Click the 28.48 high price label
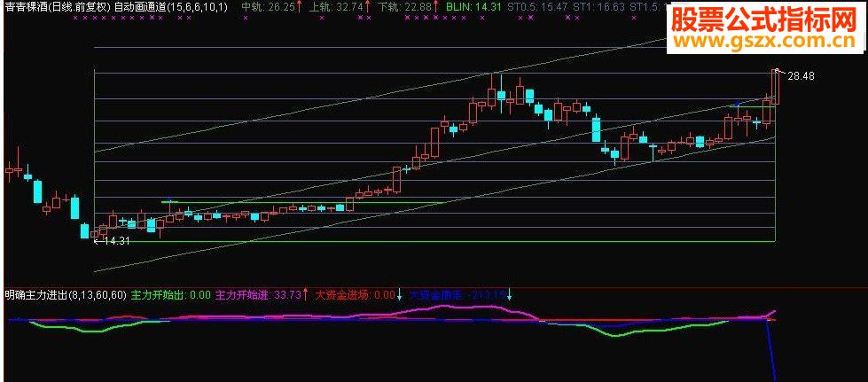Screen dimensions: 868x382 coord(801,76)
